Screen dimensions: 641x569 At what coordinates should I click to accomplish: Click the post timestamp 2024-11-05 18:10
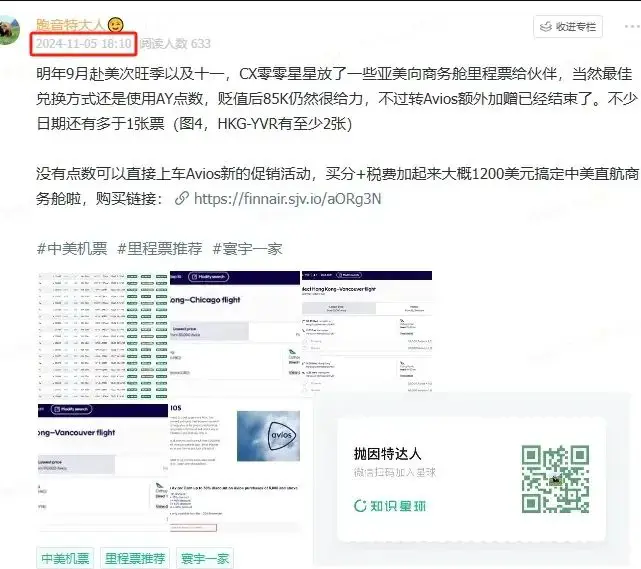(83, 44)
